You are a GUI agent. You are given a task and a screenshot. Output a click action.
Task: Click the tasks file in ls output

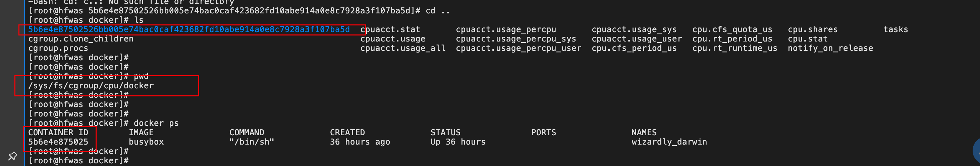(x=895, y=29)
